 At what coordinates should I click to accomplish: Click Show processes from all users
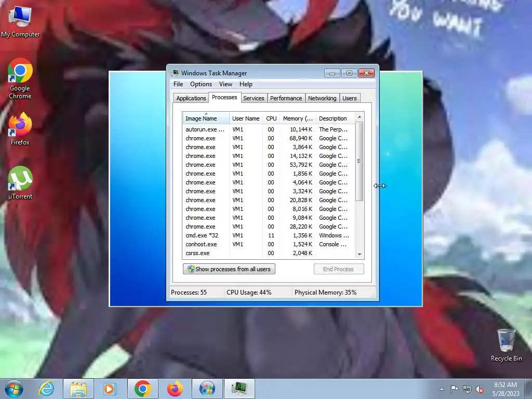[229, 269]
